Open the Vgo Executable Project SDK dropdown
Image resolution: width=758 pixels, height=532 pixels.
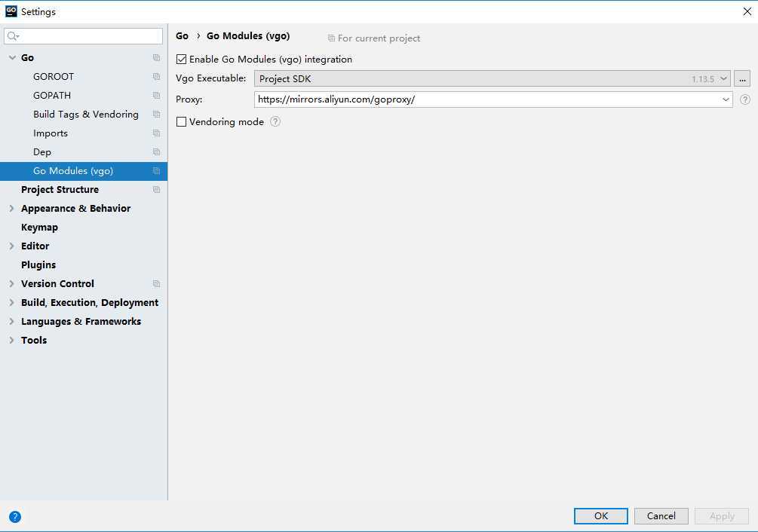click(x=492, y=78)
